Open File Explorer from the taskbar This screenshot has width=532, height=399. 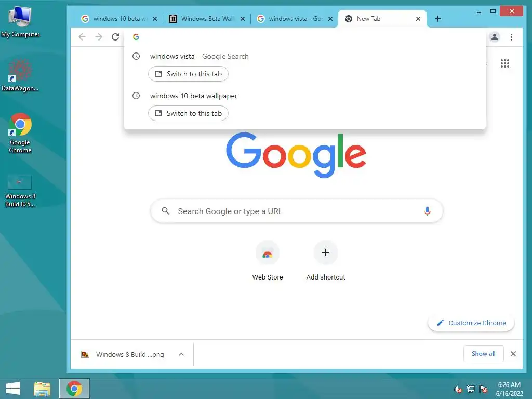pos(42,389)
